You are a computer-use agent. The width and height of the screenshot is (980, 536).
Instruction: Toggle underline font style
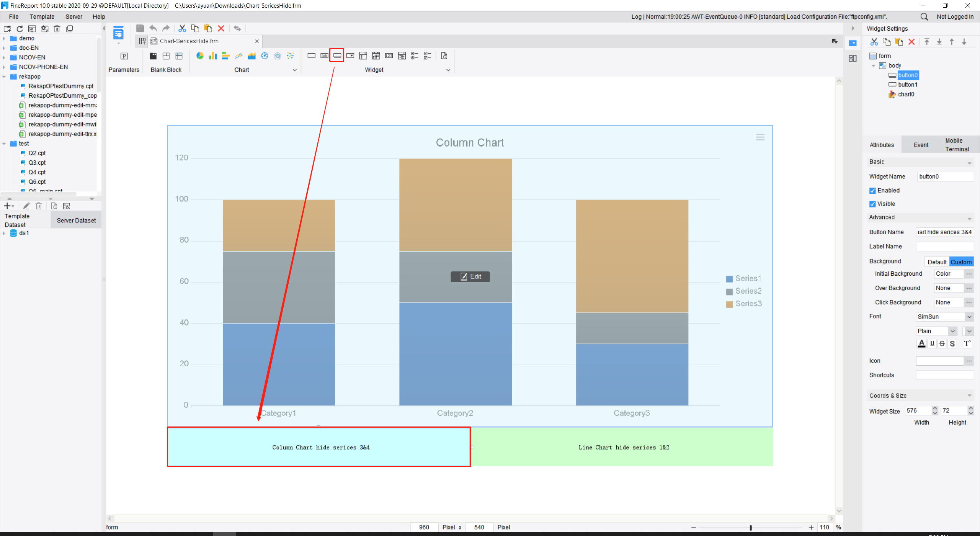[932, 343]
